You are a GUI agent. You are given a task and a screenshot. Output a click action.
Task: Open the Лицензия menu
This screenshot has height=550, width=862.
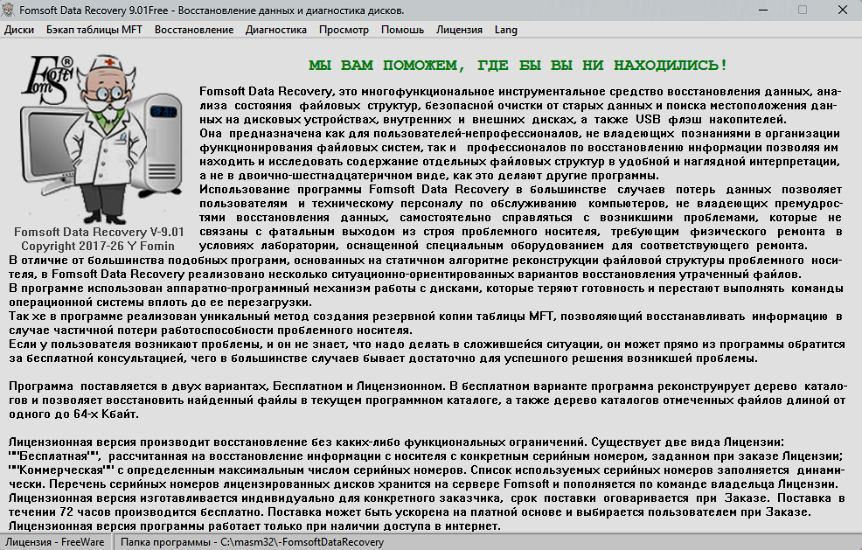(x=460, y=30)
